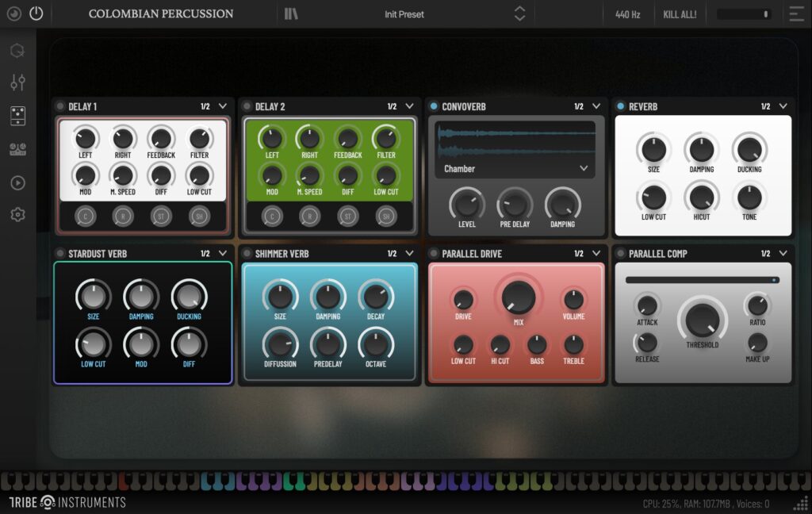Enable the Delay 2 effect power toggle
Image resolution: width=812 pixels, height=514 pixels.
[247, 106]
